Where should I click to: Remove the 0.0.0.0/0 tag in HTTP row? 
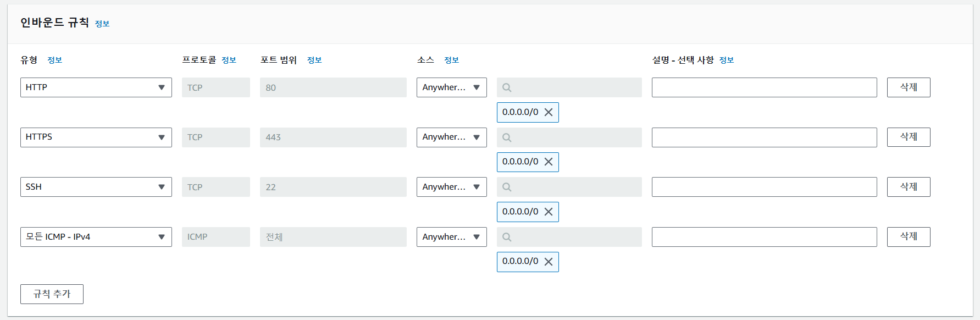[549, 112]
